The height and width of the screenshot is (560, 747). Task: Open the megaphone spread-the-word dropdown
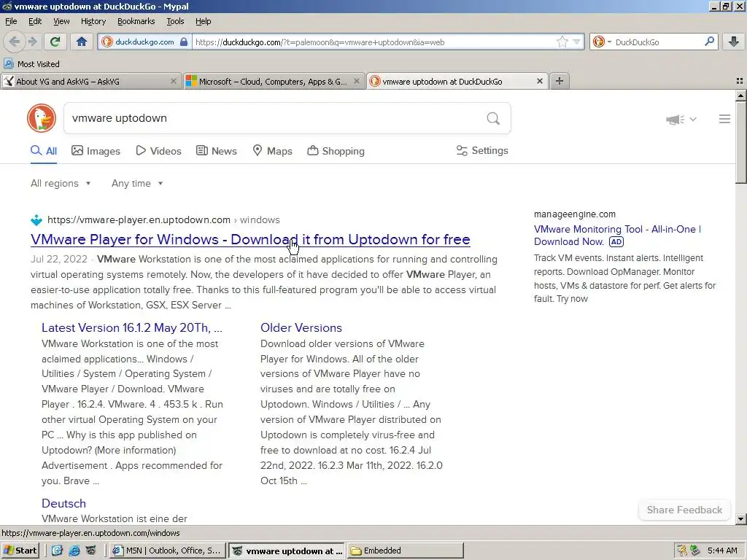681,119
